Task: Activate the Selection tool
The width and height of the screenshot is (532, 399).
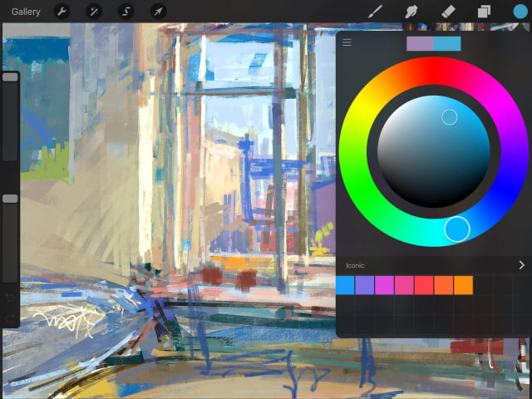Action: pyautogui.click(x=126, y=12)
